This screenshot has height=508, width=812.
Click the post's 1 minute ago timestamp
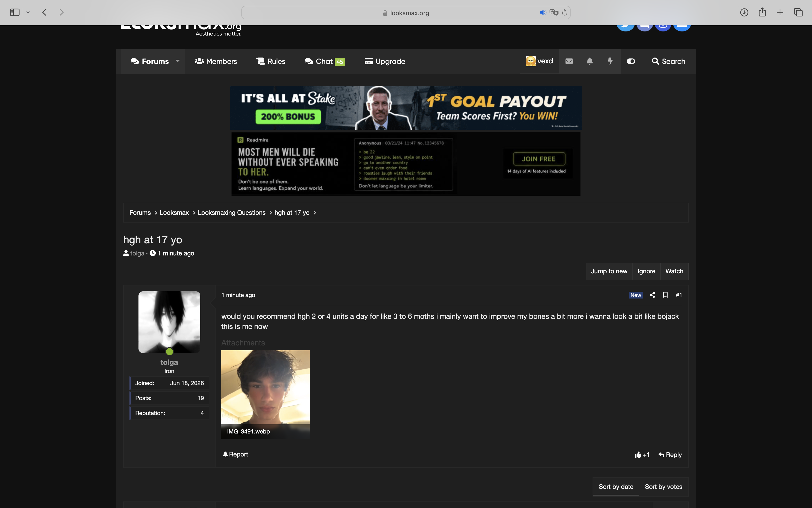click(x=238, y=295)
